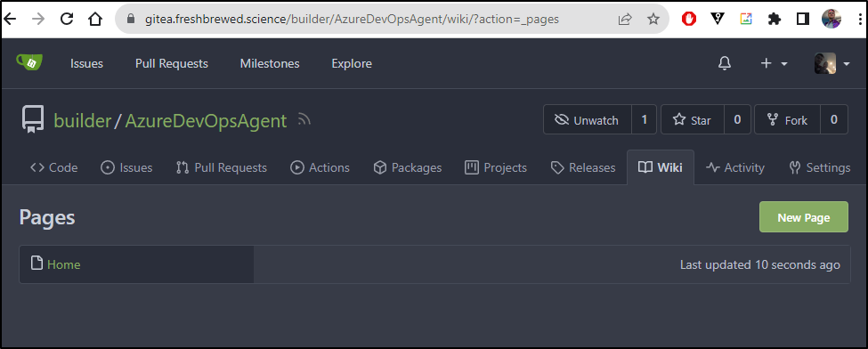Bookmark page with star icon
The image size is (868, 349).
[653, 20]
